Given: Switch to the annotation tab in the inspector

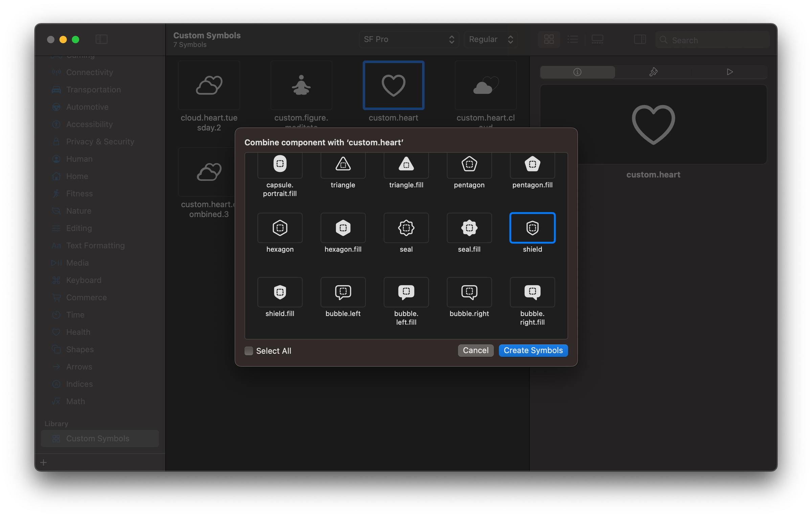Looking at the screenshot, I should click(x=653, y=72).
